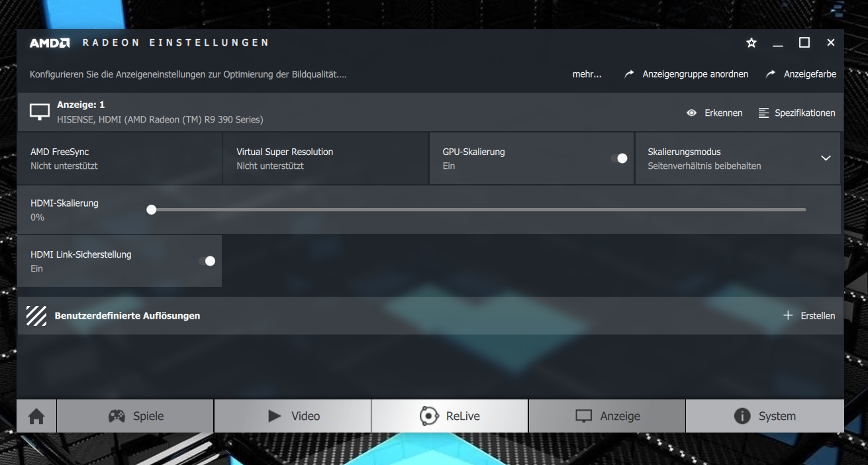Click the mehr... link
868x465 pixels.
coord(587,74)
